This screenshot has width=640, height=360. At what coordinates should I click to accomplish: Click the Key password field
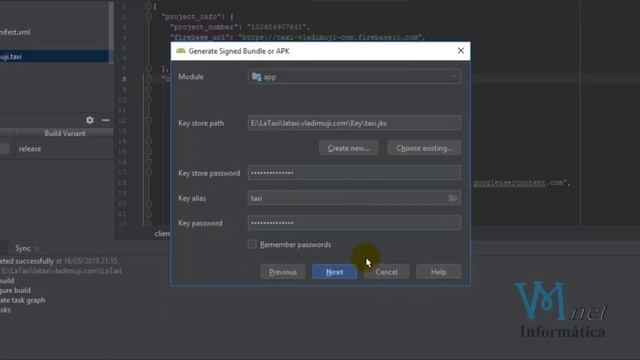354,223
